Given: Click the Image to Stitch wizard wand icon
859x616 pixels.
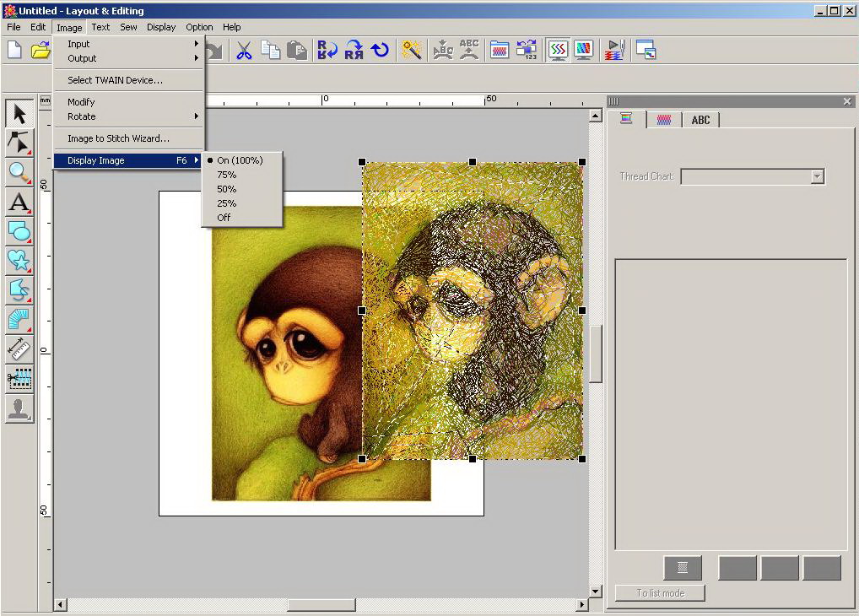Looking at the screenshot, I should (x=411, y=51).
